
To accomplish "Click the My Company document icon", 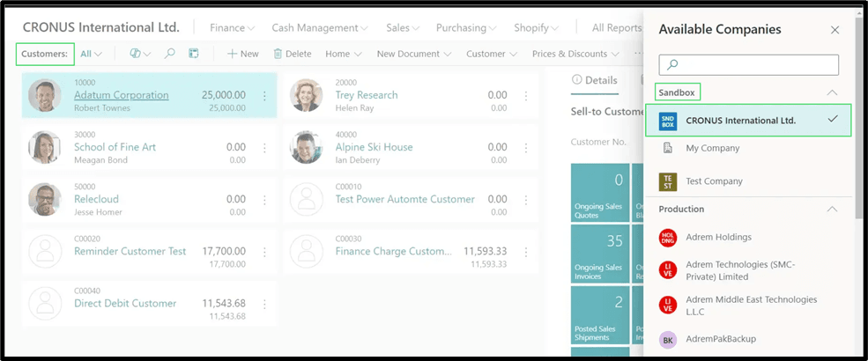I will point(668,148).
